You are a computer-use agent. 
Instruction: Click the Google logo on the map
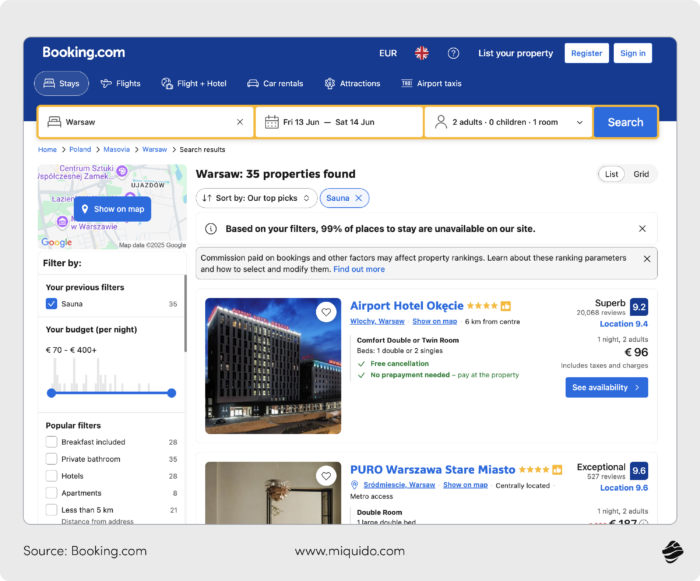[x=56, y=242]
